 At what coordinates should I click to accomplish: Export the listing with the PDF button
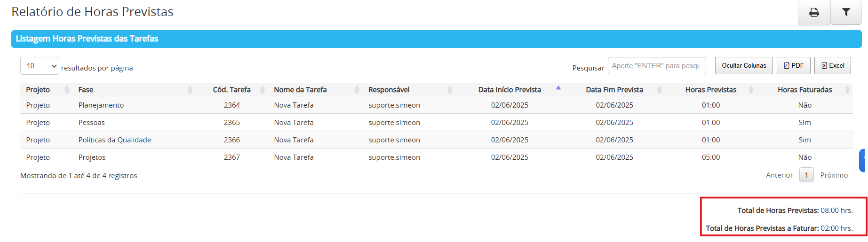coord(794,66)
